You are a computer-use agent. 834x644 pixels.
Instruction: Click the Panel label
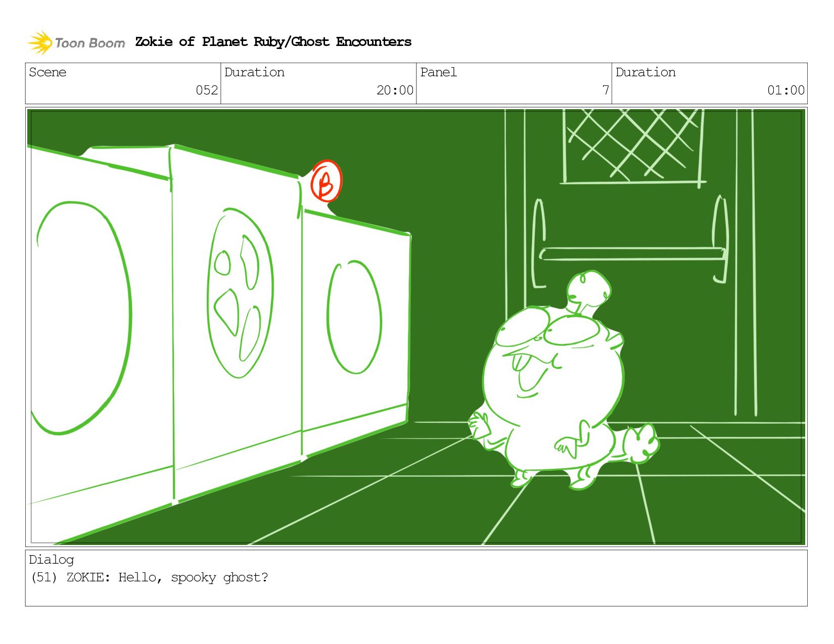coord(438,72)
